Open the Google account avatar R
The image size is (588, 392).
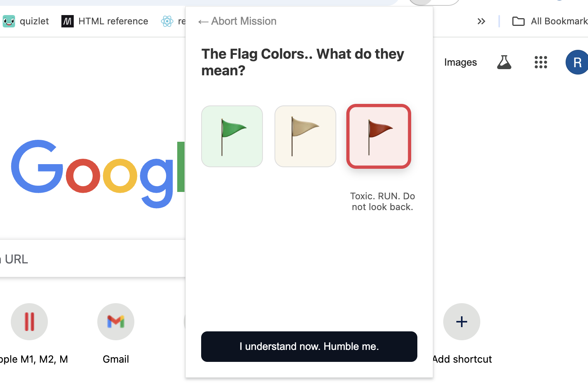577,62
